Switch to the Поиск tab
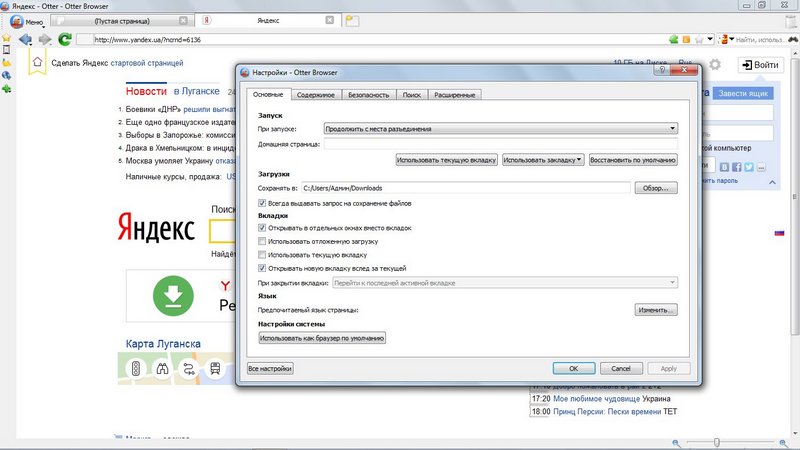Viewport: 800px width, 450px height. point(412,95)
